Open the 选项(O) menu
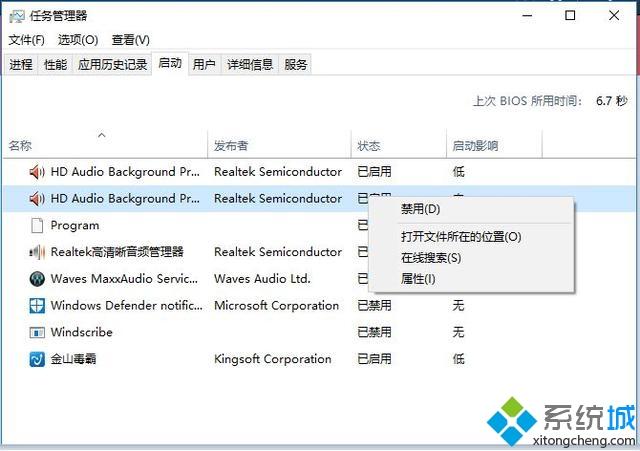Image resolution: width=640 pixels, height=451 pixels. coord(78,40)
